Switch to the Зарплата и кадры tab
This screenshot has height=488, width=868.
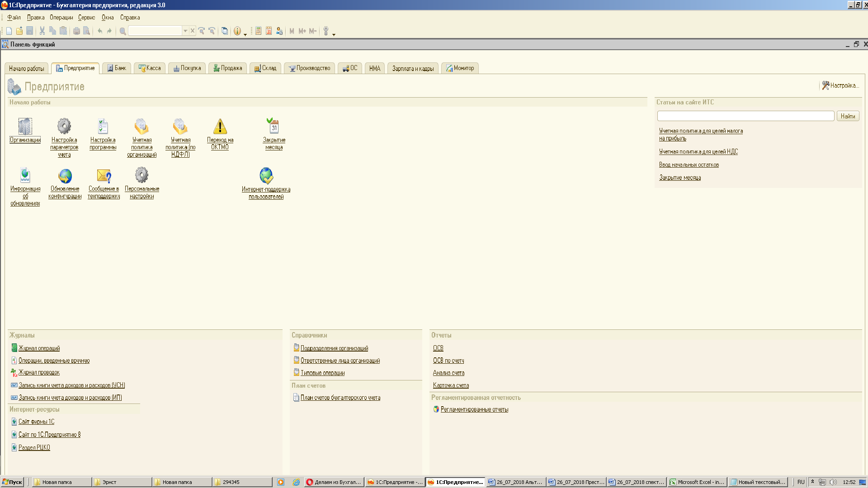[x=413, y=68]
